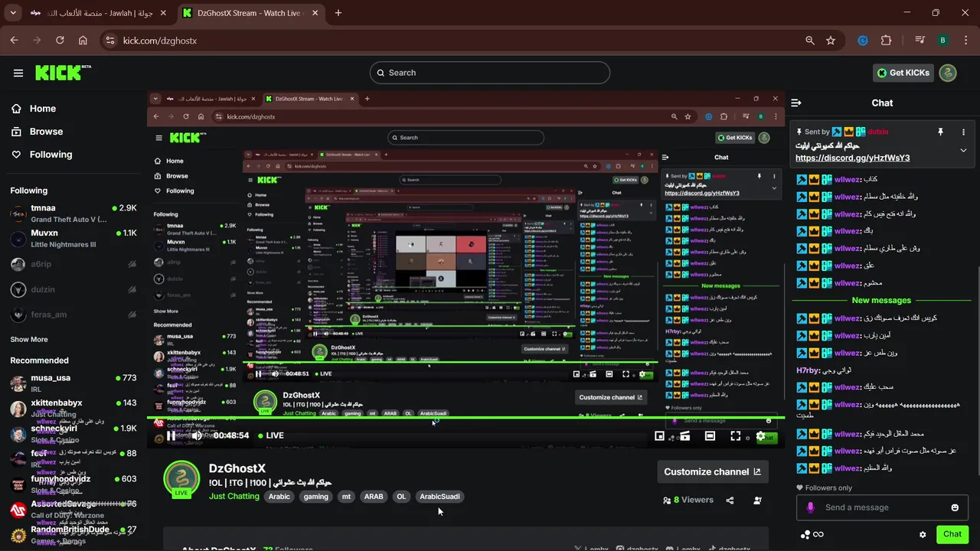Image resolution: width=980 pixels, height=551 pixels.
Task: Open the Just Chatting category link
Action: [x=234, y=497]
